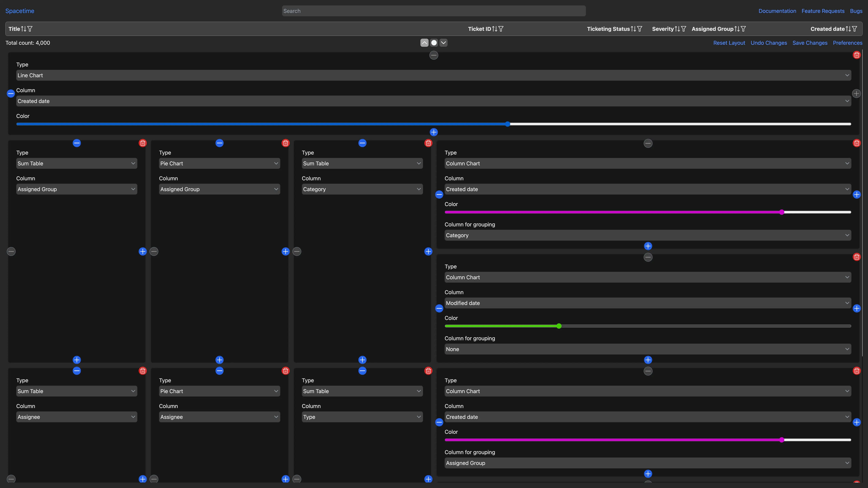The width and height of the screenshot is (868, 488).
Task: Click the green Color slider handle
Action: [559, 326]
